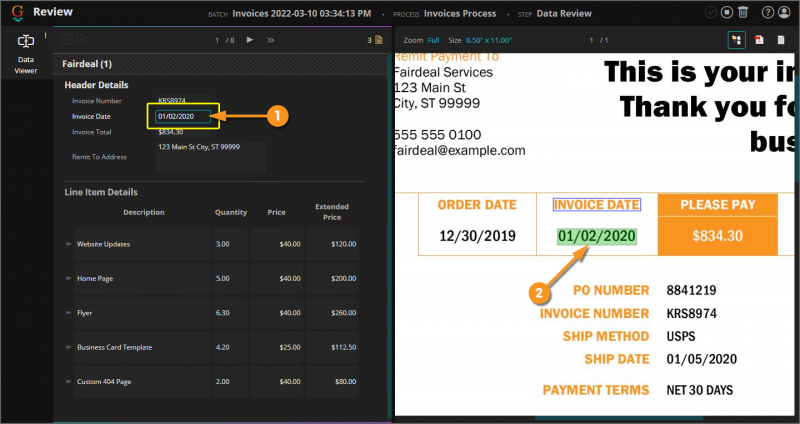Click PO number 8841219 in the document
The width and height of the screenshot is (800, 424).
pos(691,290)
